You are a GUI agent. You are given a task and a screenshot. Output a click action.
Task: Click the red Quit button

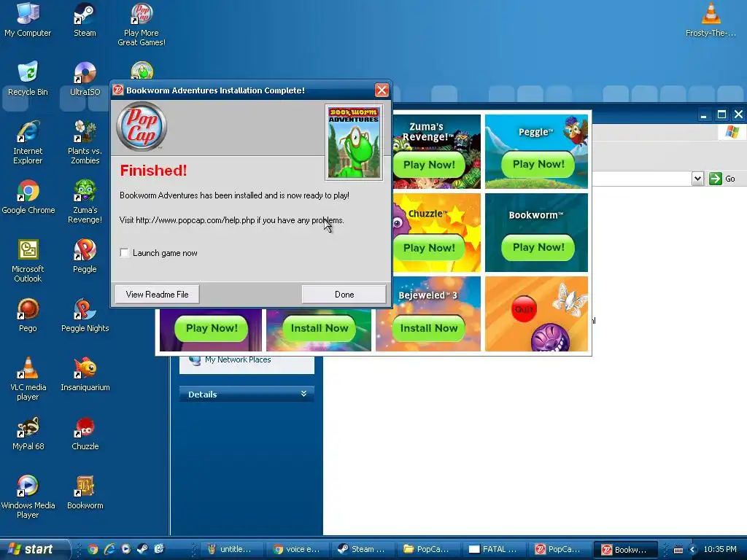point(524,309)
